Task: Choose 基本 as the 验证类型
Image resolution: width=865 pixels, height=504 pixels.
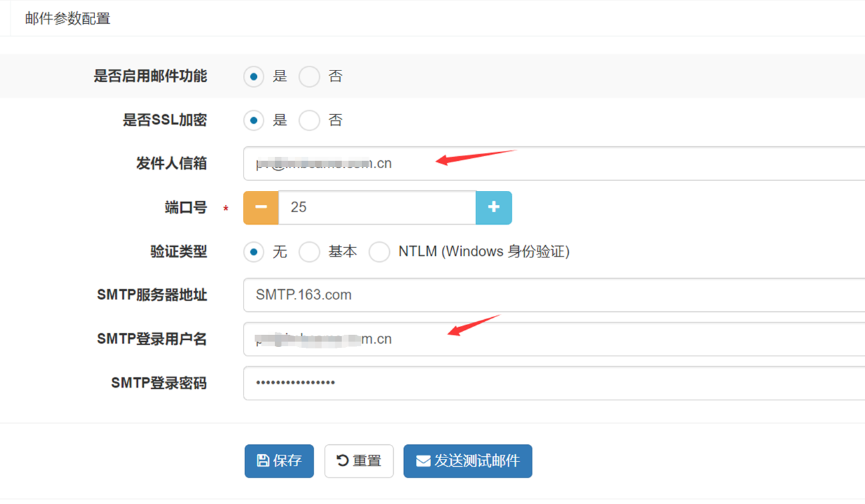Action: [309, 252]
